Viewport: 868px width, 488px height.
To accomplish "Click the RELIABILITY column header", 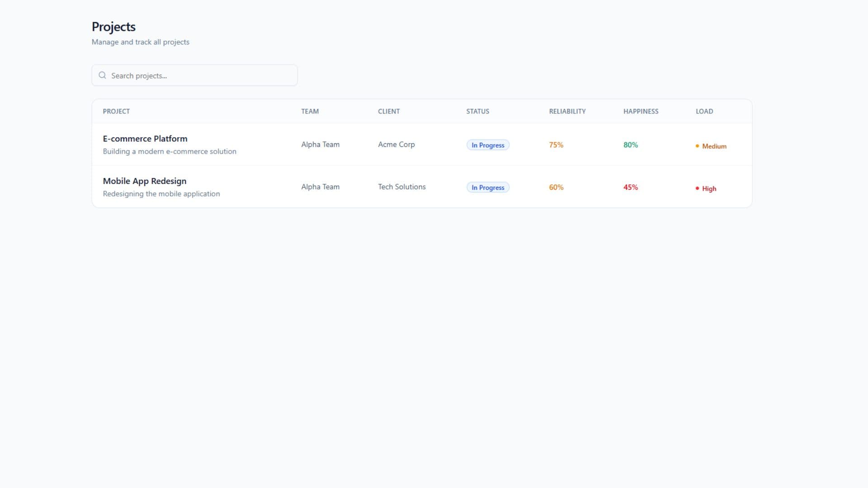I will point(567,112).
